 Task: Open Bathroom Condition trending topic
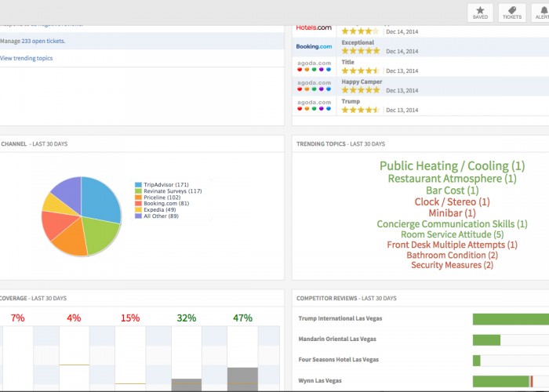pos(452,255)
